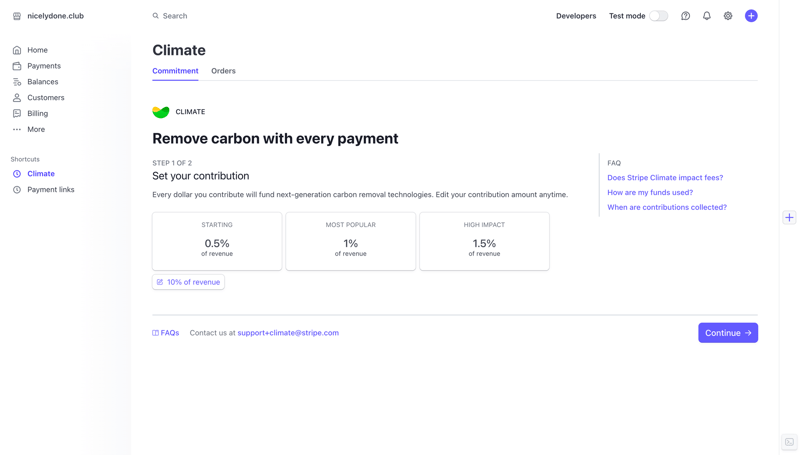Click the Payment links shortcut icon

pos(17,190)
